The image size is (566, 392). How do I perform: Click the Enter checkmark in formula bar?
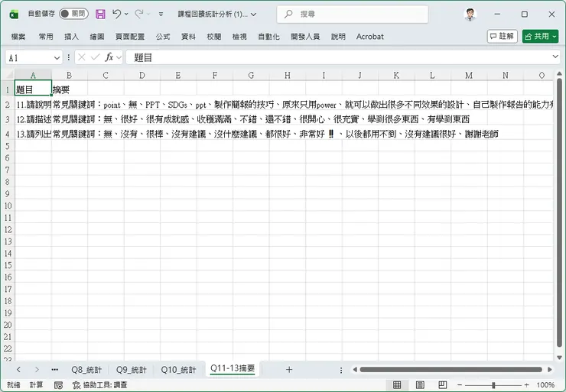pos(96,57)
